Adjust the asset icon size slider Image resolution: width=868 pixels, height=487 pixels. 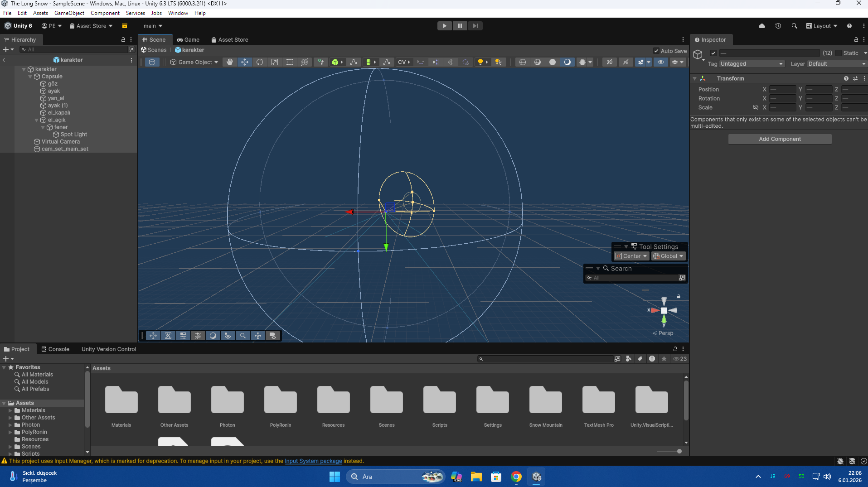[679, 451]
